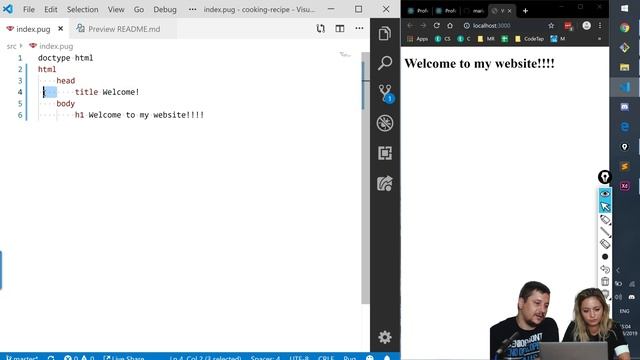Click the Chrome back arrow

point(410,25)
